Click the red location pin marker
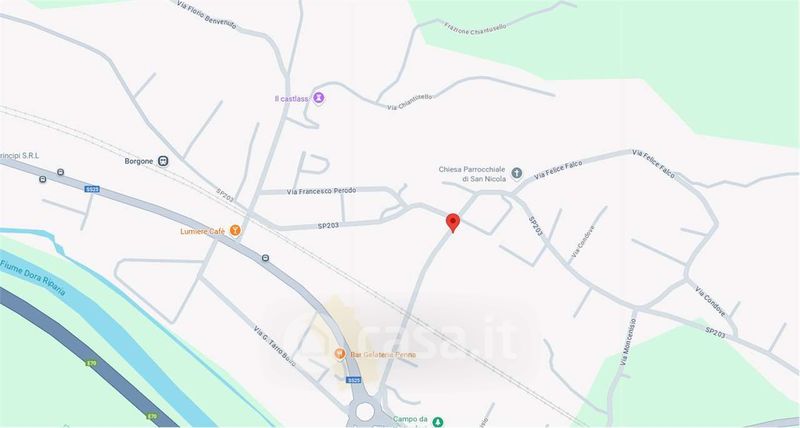The height and width of the screenshot is (428, 800). tap(453, 223)
